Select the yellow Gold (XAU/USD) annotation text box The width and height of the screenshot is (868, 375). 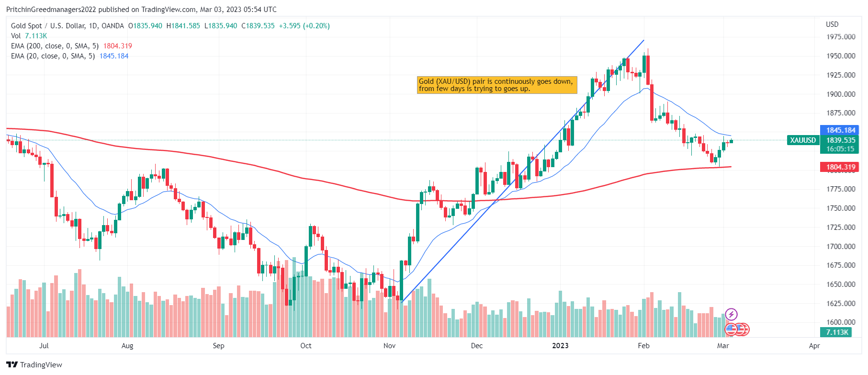(497, 85)
